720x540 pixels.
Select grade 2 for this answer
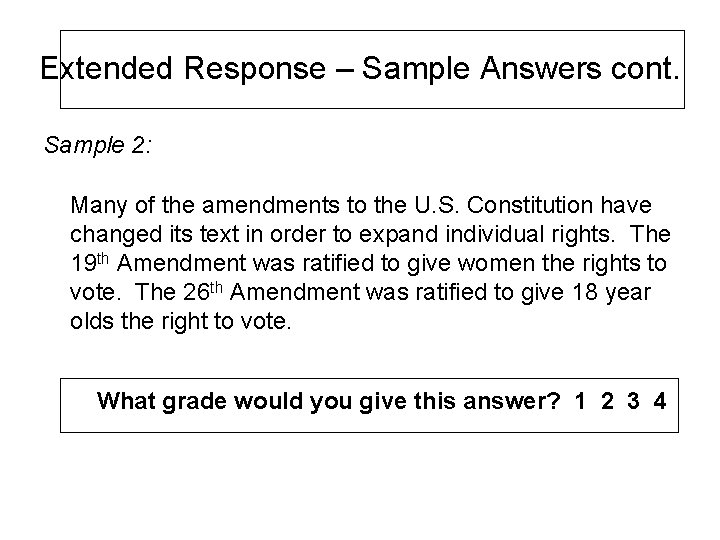coord(607,401)
